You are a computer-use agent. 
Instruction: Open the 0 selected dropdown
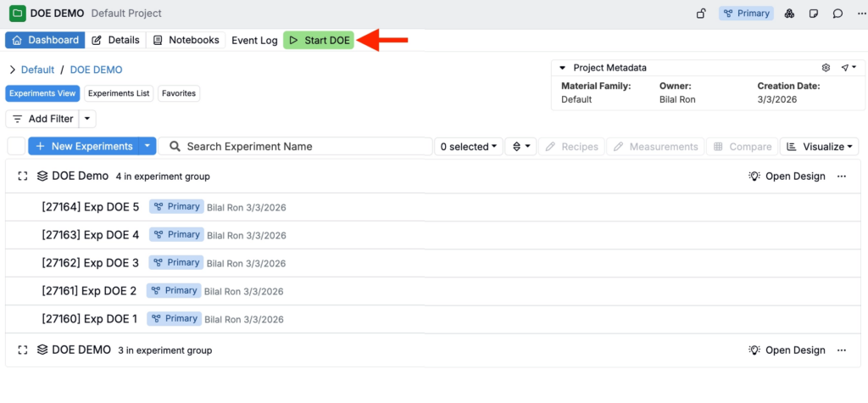click(x=469, y=146)
